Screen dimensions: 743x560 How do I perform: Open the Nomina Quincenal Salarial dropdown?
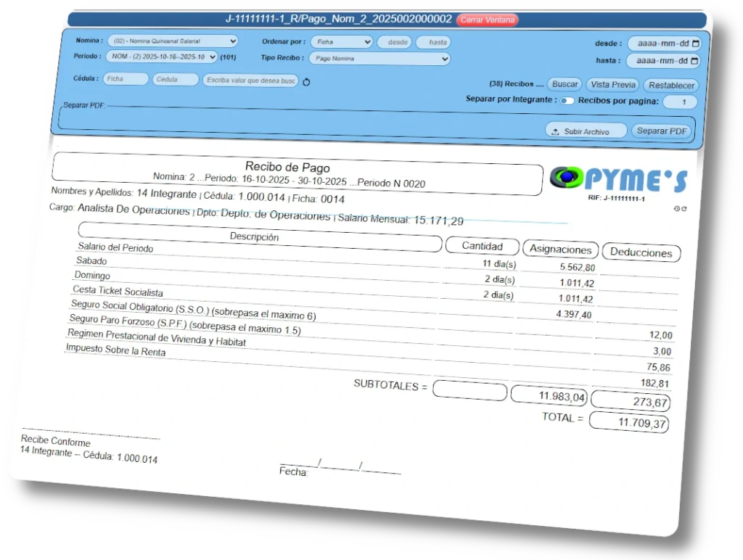click(x=172, y=40)
